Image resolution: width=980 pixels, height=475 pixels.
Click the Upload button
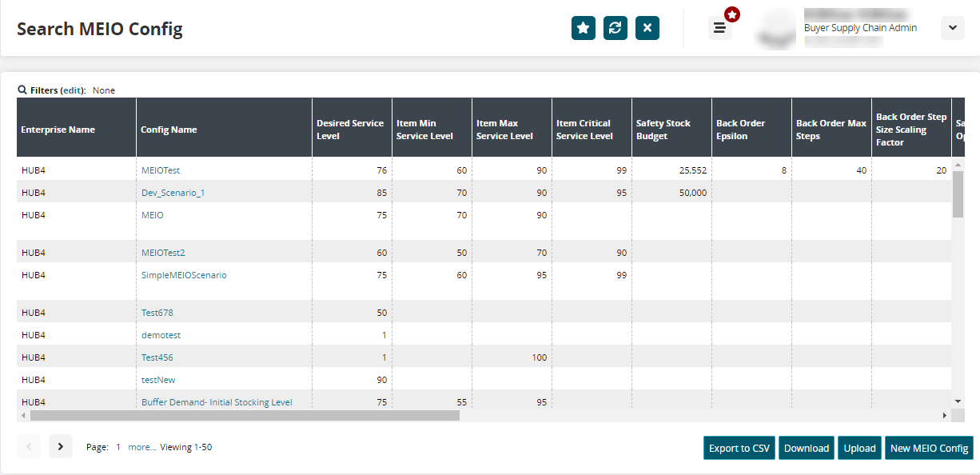click(859, 448)
